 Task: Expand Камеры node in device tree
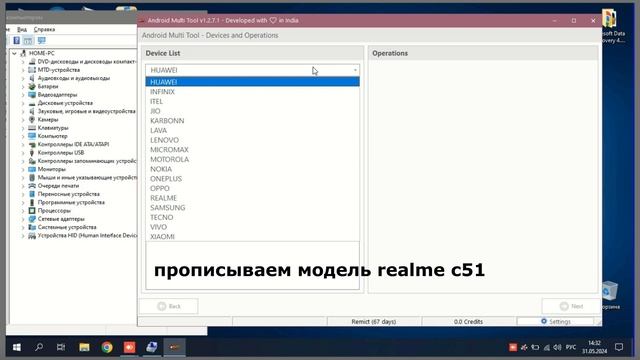pos(23,120)
